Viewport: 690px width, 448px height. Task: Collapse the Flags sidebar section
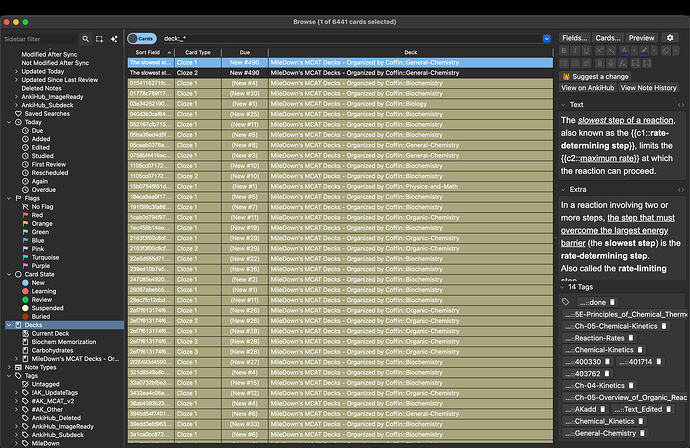coord(9,198)
